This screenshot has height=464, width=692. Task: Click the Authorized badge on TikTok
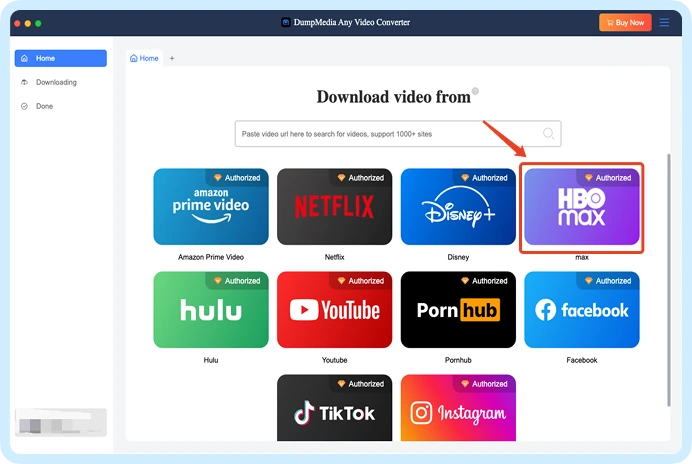361,384
